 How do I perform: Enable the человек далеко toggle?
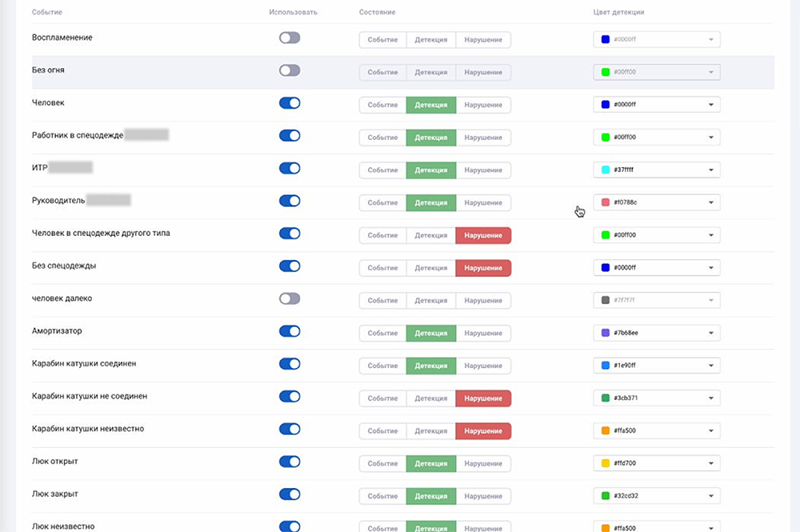click(289, 298)
